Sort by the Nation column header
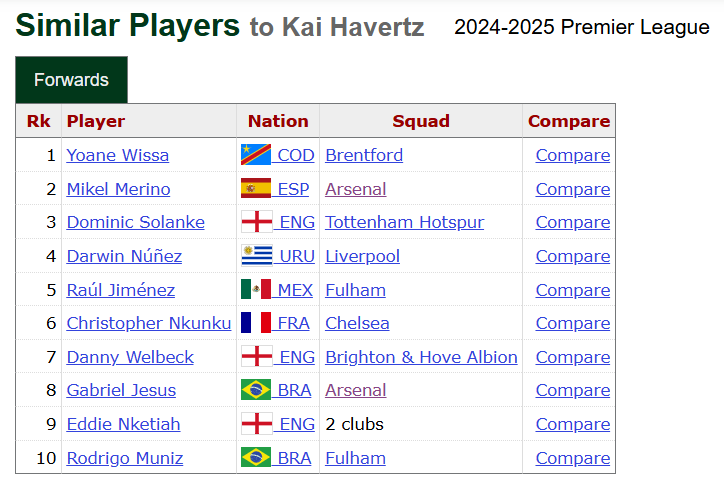The image size is (724, 497). 278,121
